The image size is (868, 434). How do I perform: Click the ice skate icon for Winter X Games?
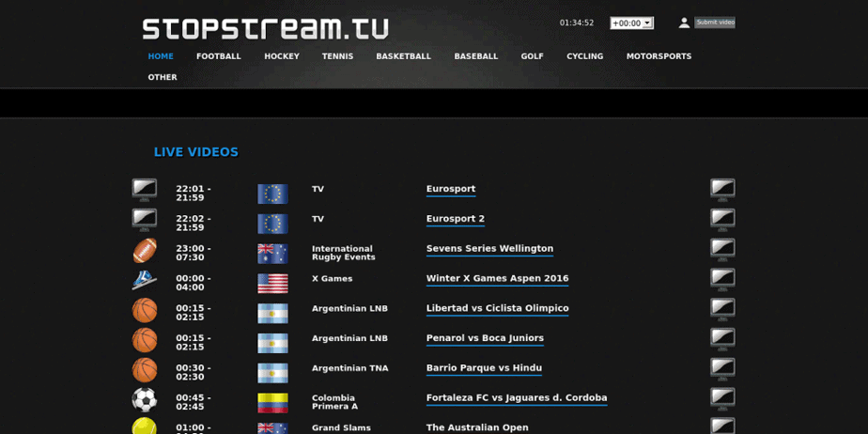(x=145, y=280)
